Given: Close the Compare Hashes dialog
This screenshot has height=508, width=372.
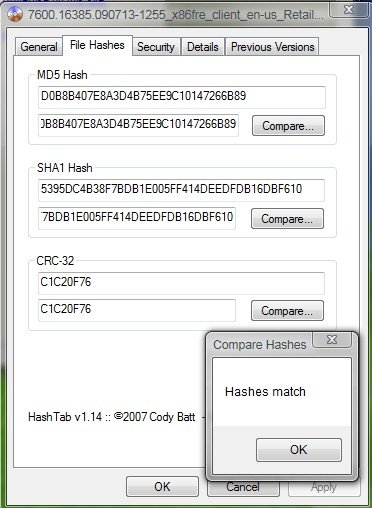Looking at the screenshot, I should [332, 339].
